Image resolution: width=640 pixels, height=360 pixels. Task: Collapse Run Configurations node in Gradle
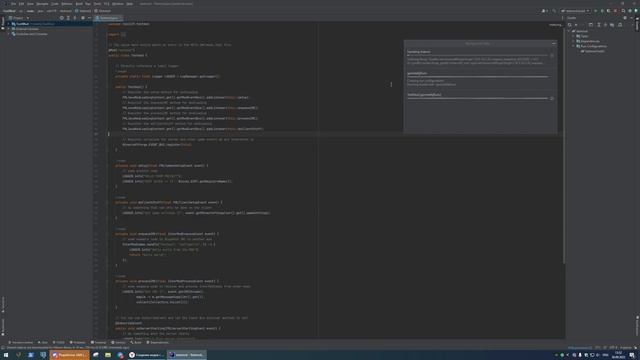pos(573,46)
